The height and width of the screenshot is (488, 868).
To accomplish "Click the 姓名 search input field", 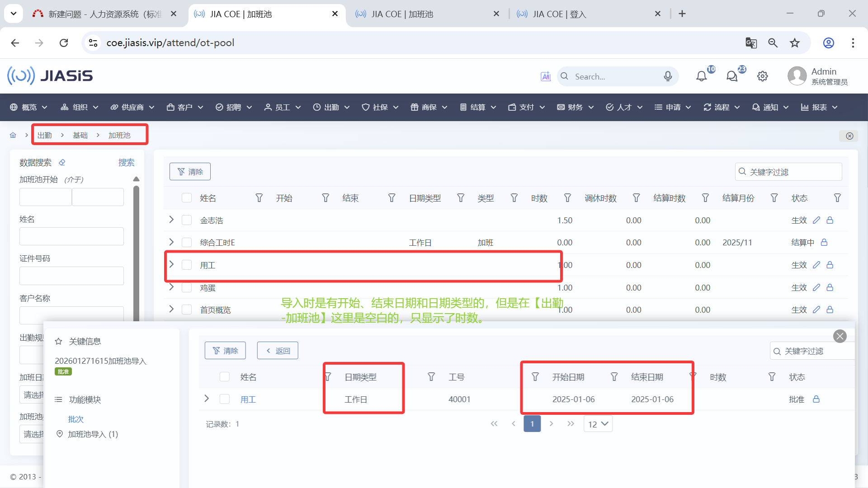I will [x=71, y=236].
